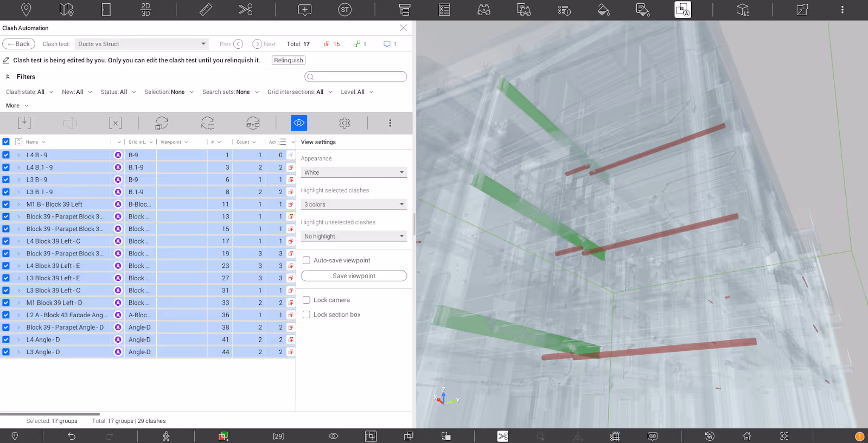Screen dimensions: 868x443
Task: Open the Ducts vs Struct clash test dropdown
Action: 142,44
